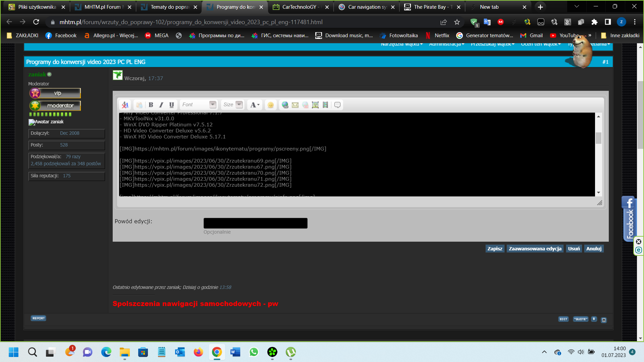Viewport: 644px width, 362px height.
Task: Toggle bold formatting in the editor
Action: pos(151,105)
